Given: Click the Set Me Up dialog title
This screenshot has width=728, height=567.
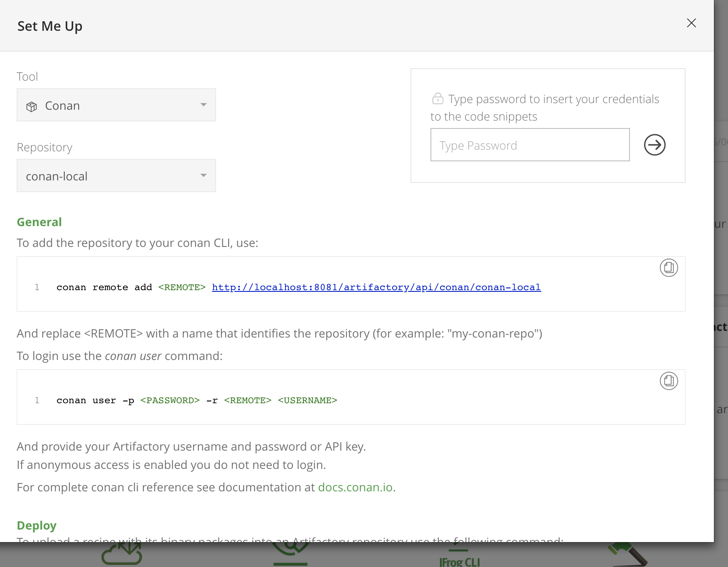Looking at the screenshot, I should click(x=50, y=26).
